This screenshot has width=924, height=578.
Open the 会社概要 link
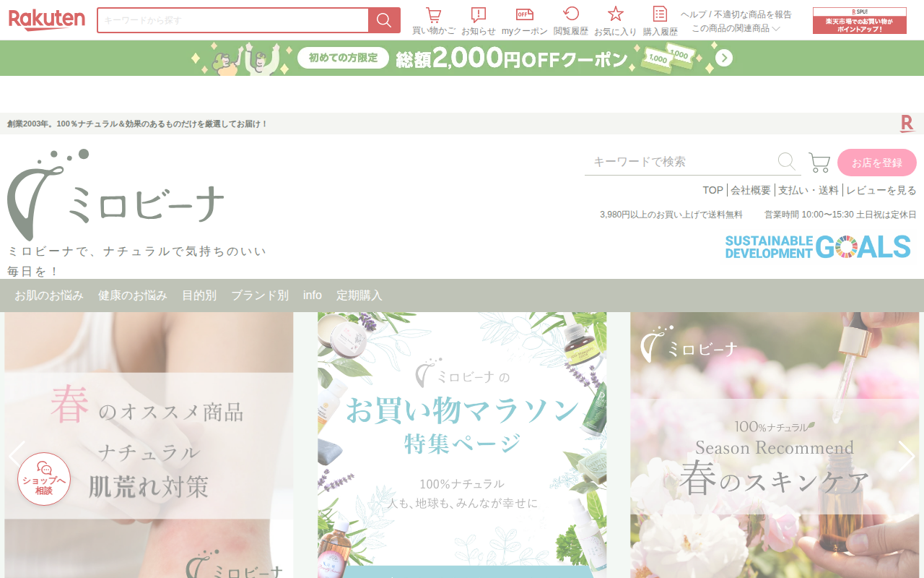751,190
